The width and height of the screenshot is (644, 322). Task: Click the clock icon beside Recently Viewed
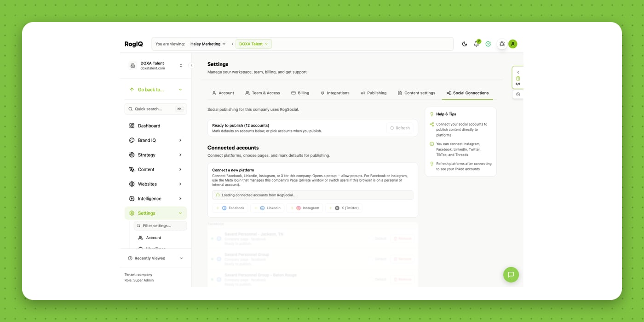[130, 259]
